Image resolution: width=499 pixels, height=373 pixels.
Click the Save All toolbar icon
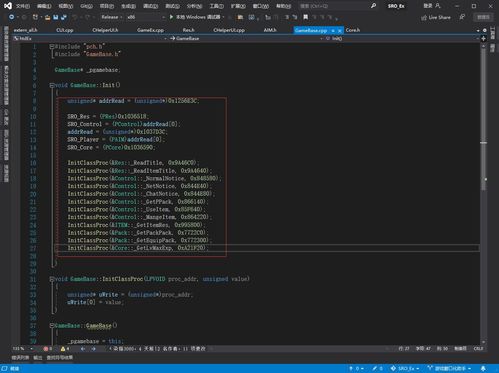[x=63, y=17]
